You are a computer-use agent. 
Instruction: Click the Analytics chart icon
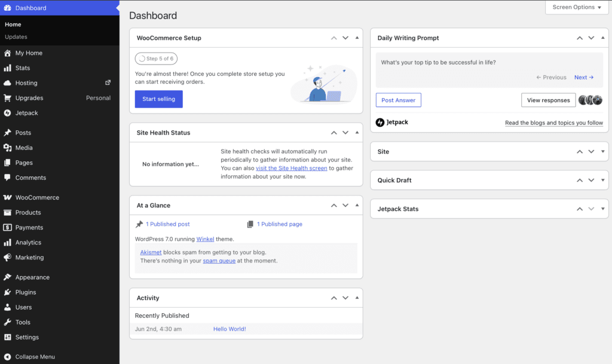pos(7,242)
